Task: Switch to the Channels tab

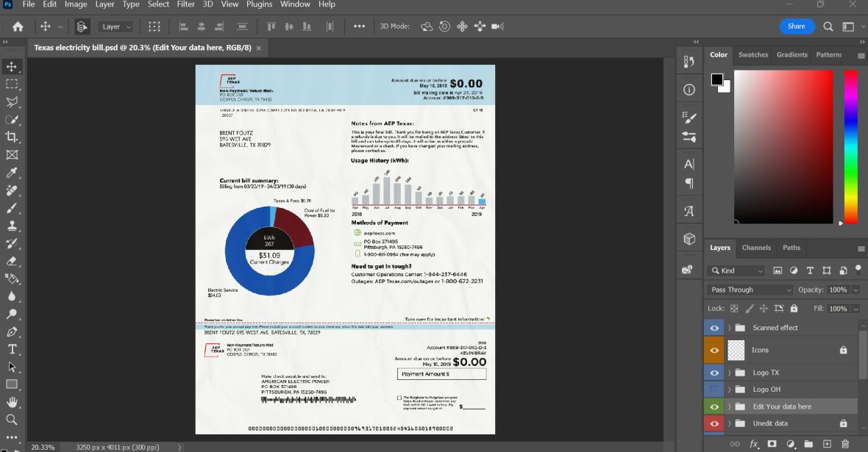Action: pos(756,248)
